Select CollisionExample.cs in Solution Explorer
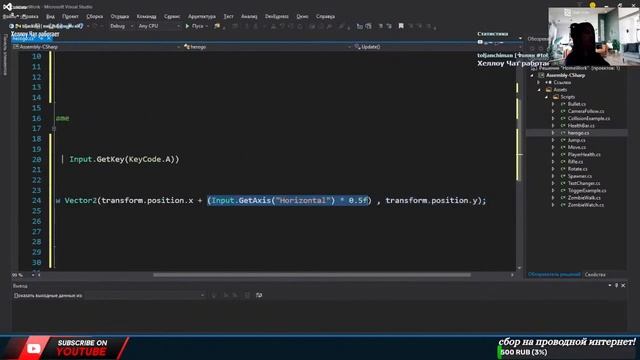 click(x=589, y=118)
